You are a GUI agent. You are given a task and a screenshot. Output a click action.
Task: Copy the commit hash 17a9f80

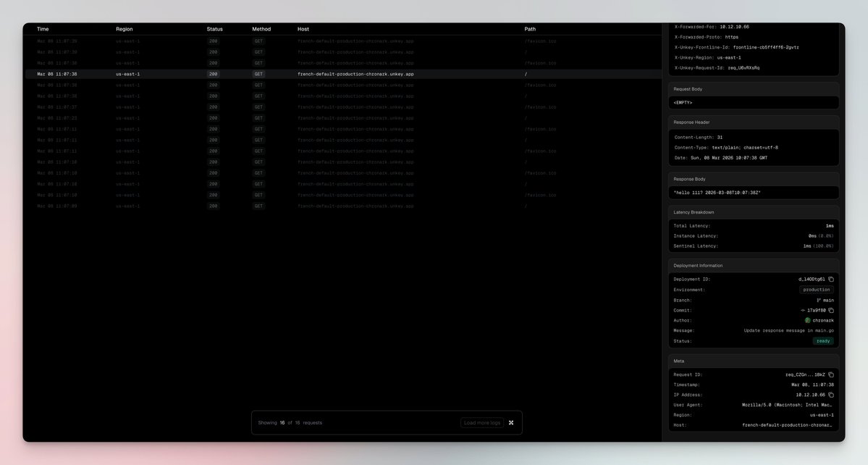click(831, 311)
